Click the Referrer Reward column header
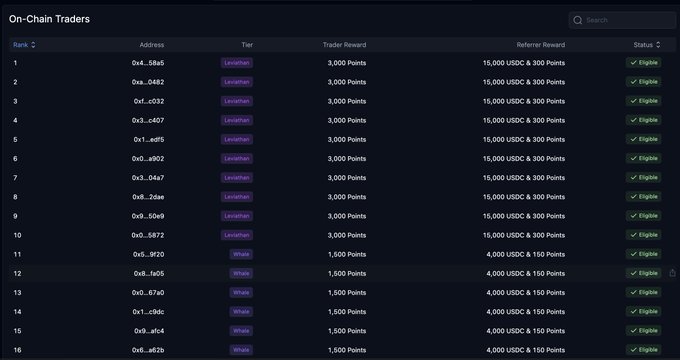 (541, 45)
